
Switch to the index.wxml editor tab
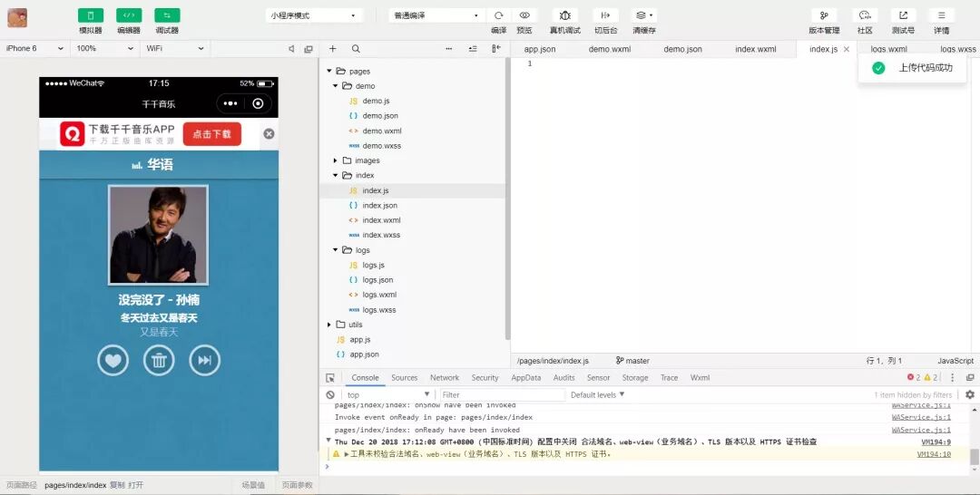pyautogui.click(x=756, y=49)
